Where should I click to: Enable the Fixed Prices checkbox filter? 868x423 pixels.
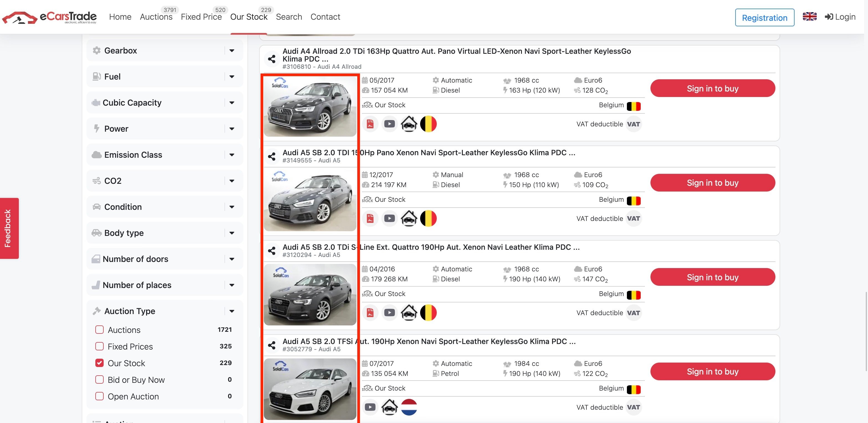[x=100, y=346]
